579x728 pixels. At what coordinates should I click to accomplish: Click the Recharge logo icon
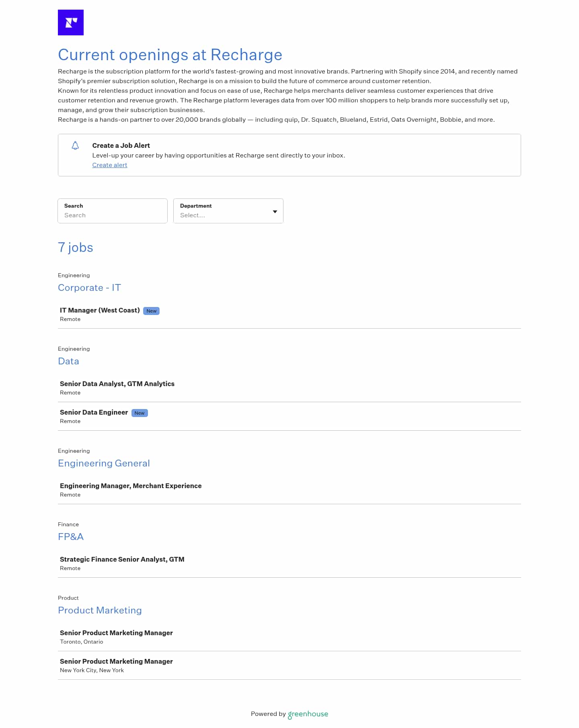[x=71, y=22]
